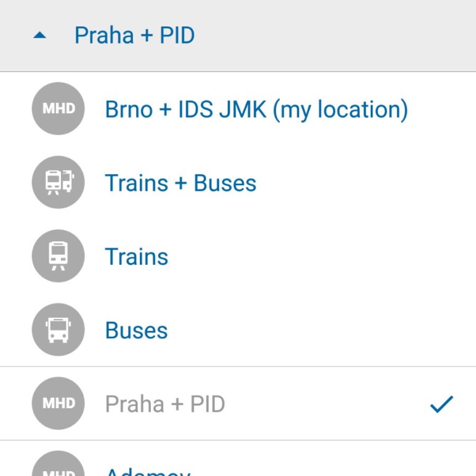The image size is (476, 476).
Task: Click the Trains + Buses combined icon
Action: (x=58, y=182)
